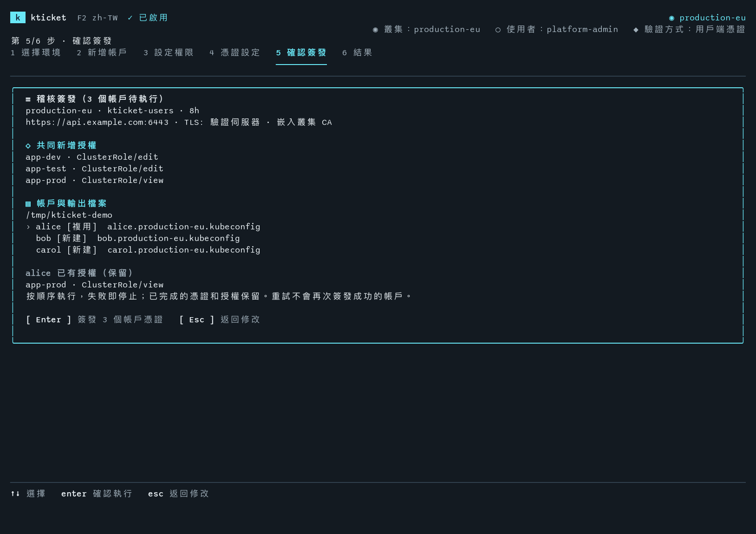Toggle the F2 zh-TW language switch
The height and width of the screenshot is (534, 756).
98,18
